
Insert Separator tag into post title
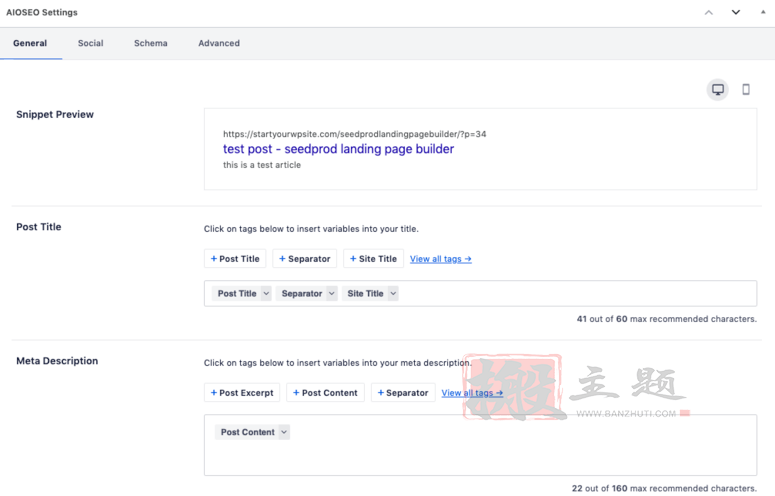click(304, 259)
